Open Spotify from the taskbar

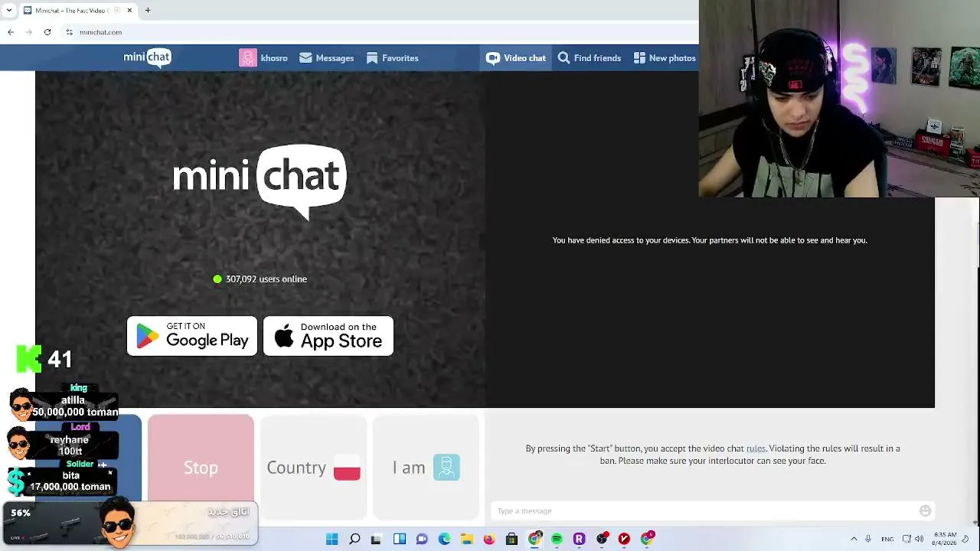tap(557, 539)
